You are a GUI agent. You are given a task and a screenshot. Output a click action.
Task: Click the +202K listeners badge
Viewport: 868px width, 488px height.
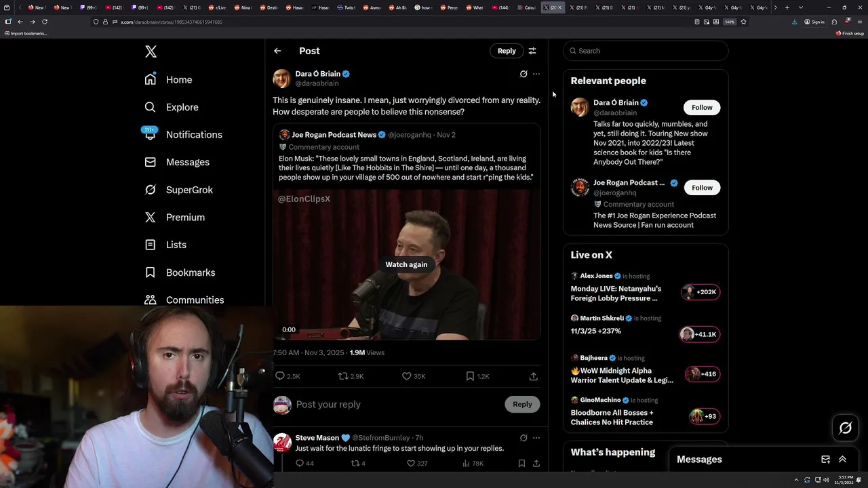701,292
